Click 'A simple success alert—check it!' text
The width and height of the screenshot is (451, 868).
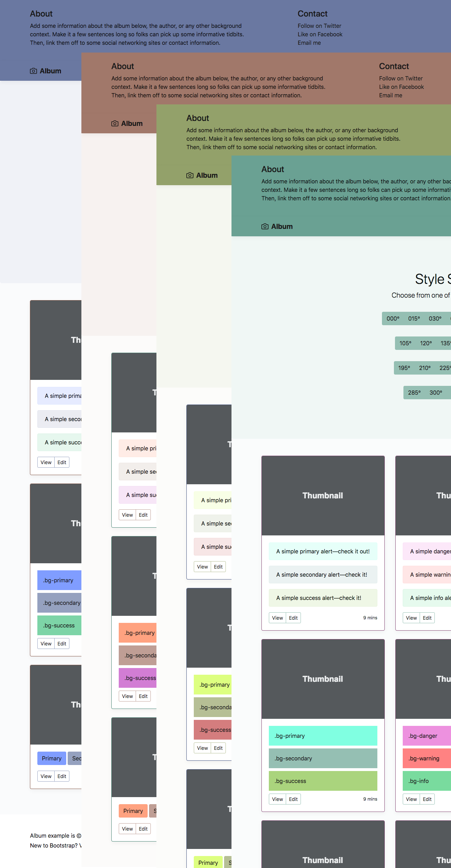319,598
